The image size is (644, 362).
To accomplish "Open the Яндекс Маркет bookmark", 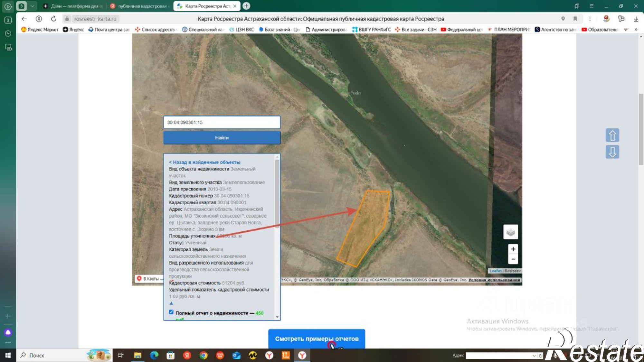I will tap(40, 29).
